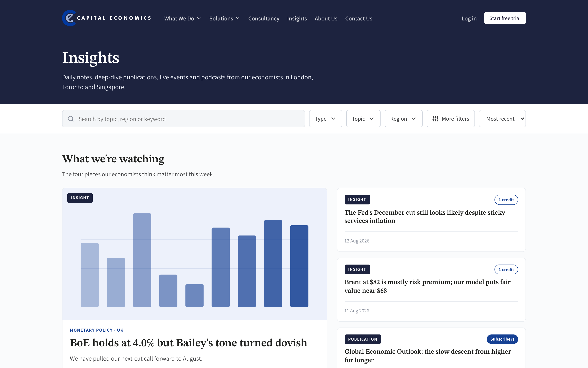Go to Insights in navigation bar
The height and width of the screenshot is (368, 588).
297,18
